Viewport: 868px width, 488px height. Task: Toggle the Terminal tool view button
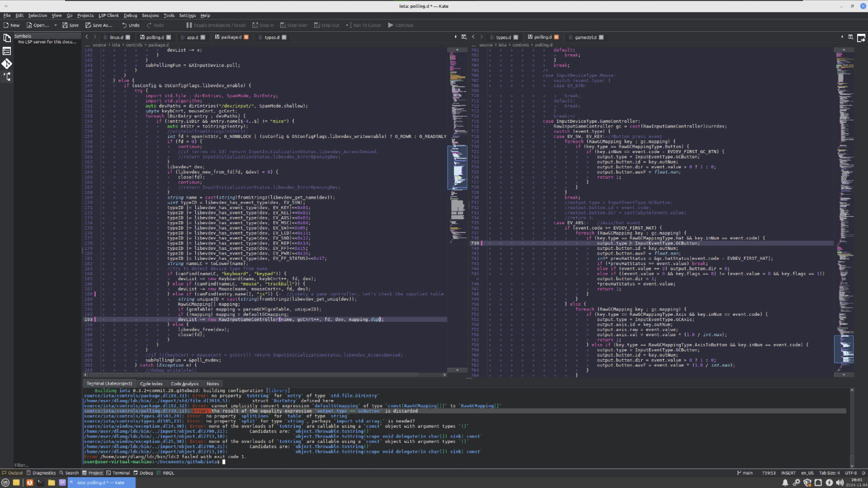point(118,473)
